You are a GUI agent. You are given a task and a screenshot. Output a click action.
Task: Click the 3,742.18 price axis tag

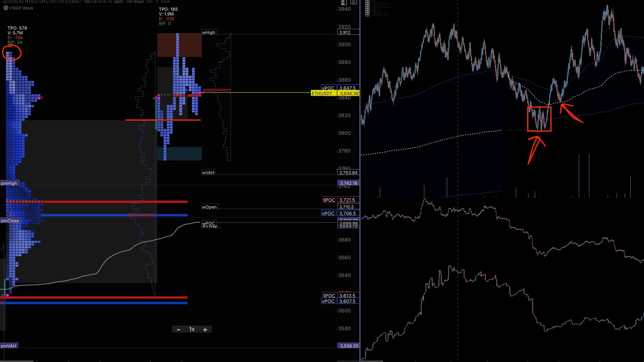[348, 183]
